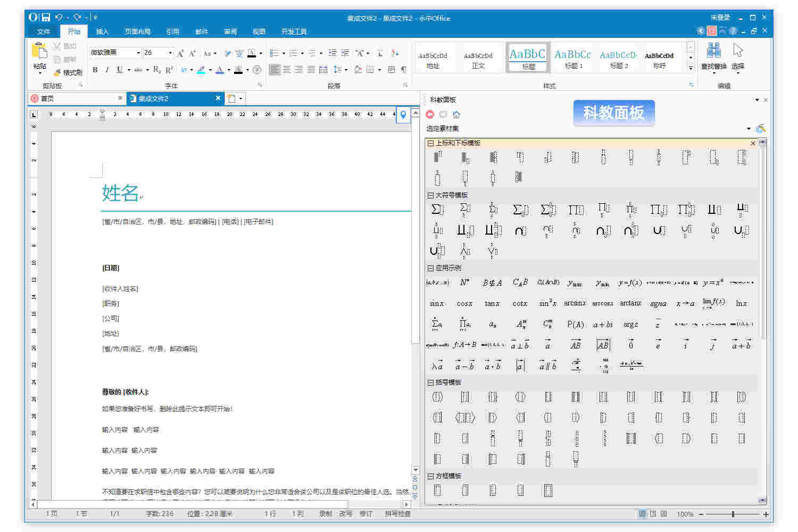This screenshot has width=798, height=532.
Task: Insert the summation Σ symbol template
Action: coord(436,209)
